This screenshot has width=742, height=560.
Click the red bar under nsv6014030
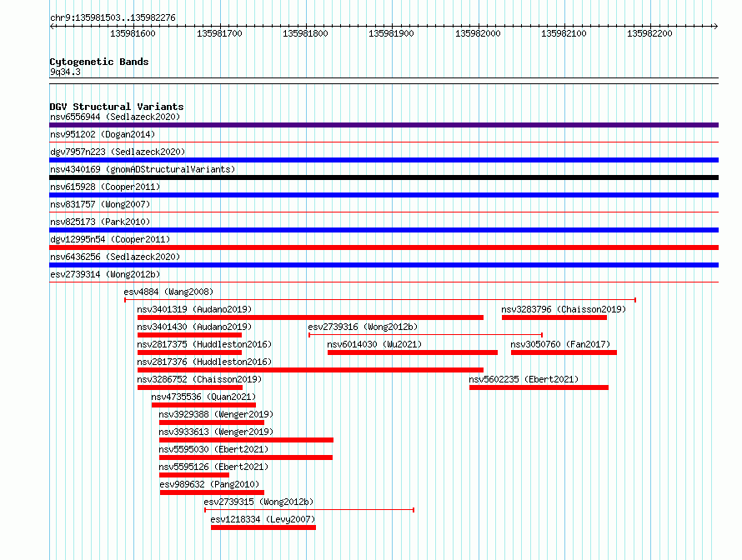[413, 352]
